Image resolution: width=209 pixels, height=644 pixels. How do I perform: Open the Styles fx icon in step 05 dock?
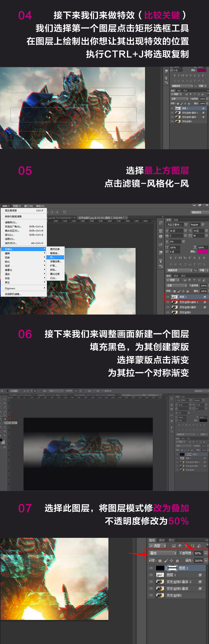click(x=161, y=253)
